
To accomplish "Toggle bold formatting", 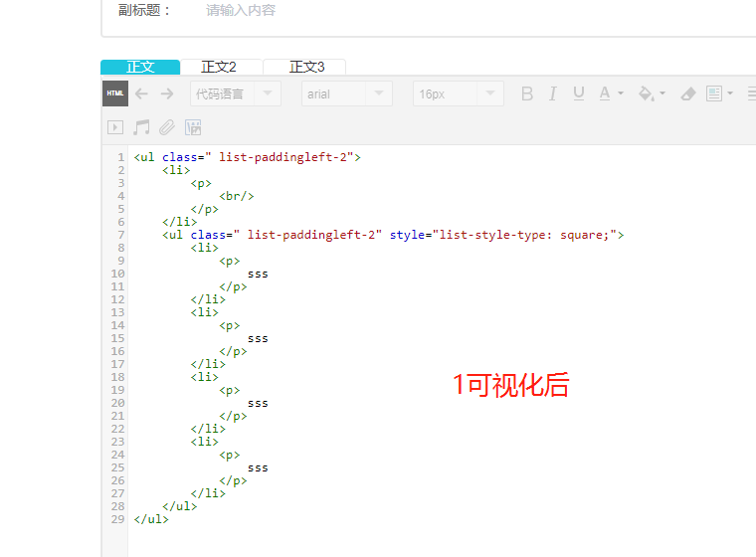I will pyautogui.click(x=527, y=93).
